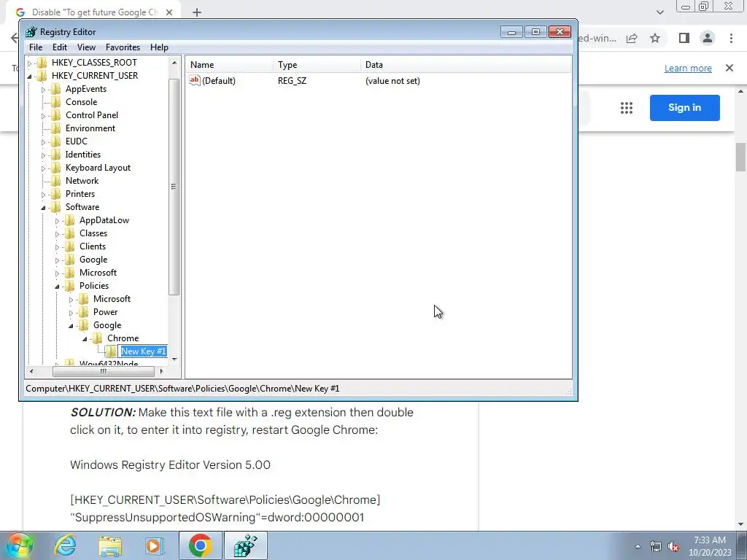Expand the AppDataLow key arrow
Viewport: 747px width, 560px height.
57,221
